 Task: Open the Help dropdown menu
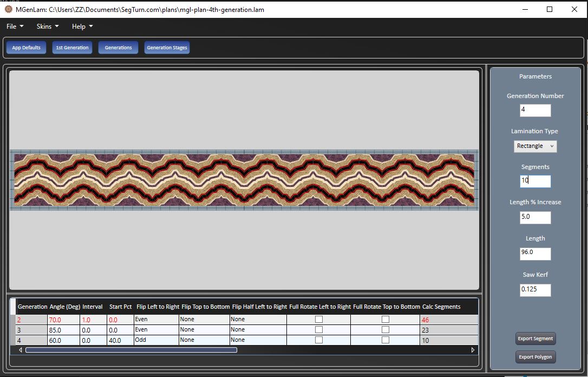[x=82, y=27]
